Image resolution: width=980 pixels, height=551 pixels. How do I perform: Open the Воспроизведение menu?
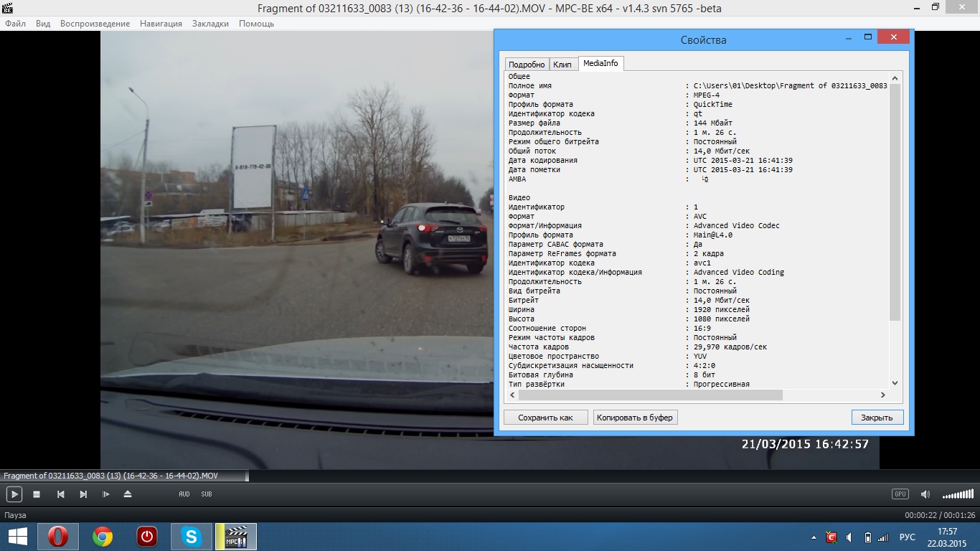coord(95,24)
